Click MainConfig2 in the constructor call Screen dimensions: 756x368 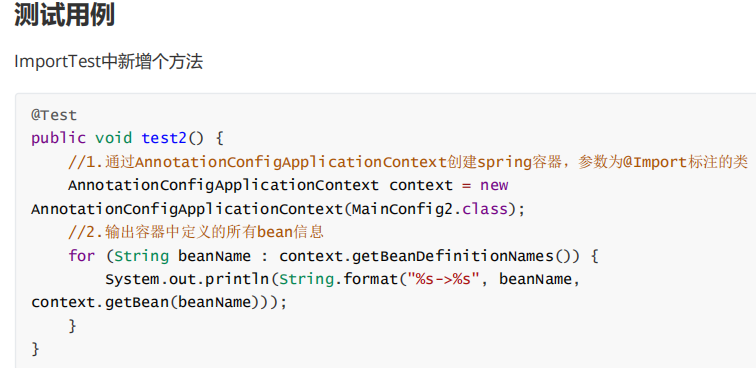[403, 209]
